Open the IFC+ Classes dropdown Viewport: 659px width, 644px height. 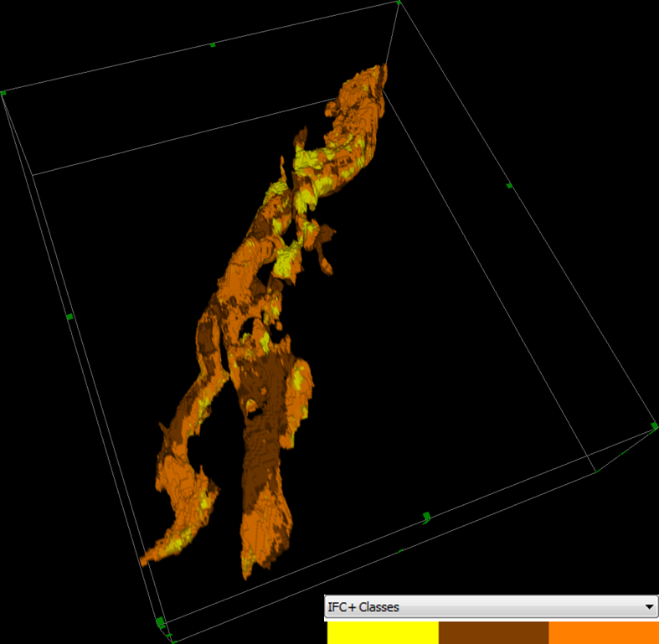click(x=491, y=606)
